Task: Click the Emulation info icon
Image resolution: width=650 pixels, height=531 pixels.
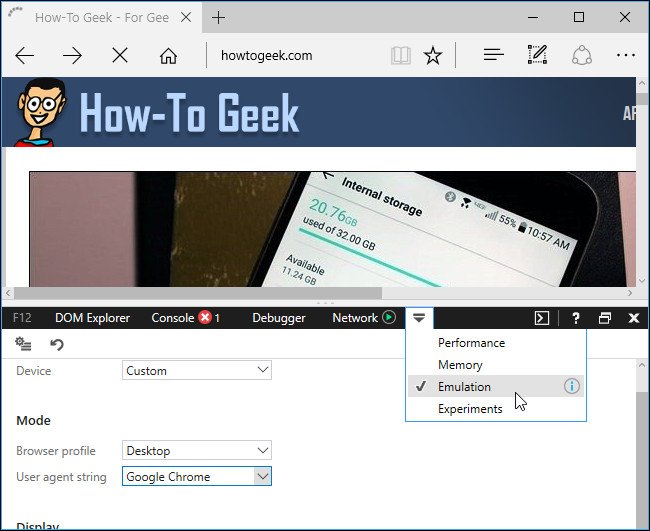Action: point(572,386)
